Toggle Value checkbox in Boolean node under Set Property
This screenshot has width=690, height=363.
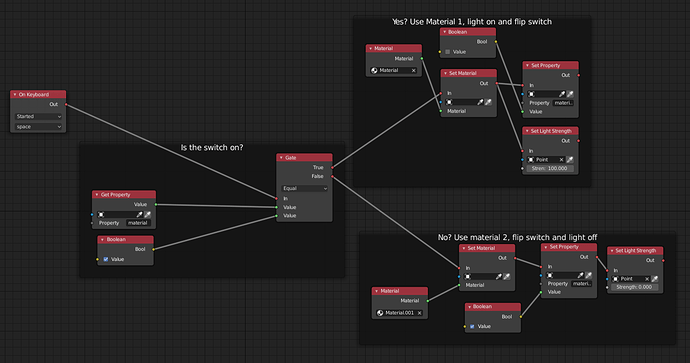[x=472, y=326]
